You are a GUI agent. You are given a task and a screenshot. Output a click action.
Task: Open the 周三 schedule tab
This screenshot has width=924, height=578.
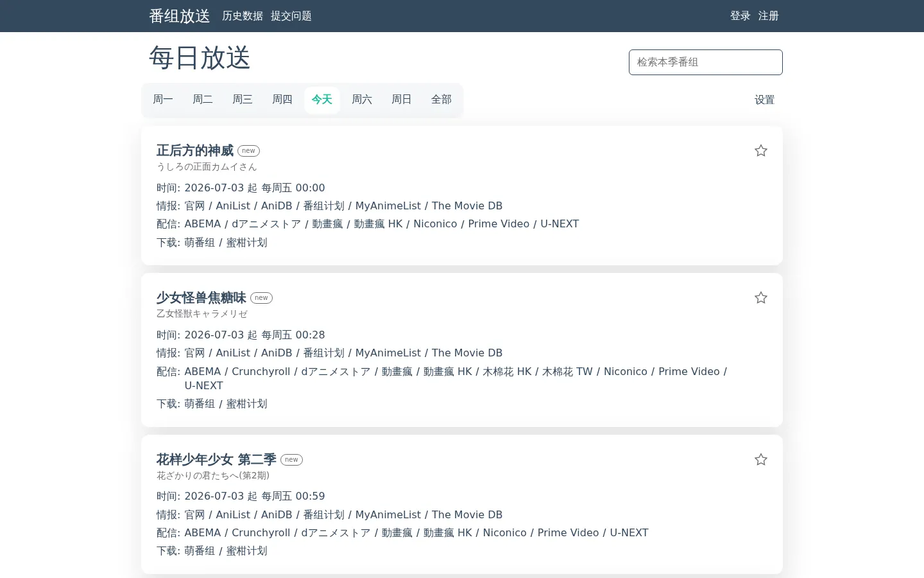pyautogui.click(x=243, y=100)
